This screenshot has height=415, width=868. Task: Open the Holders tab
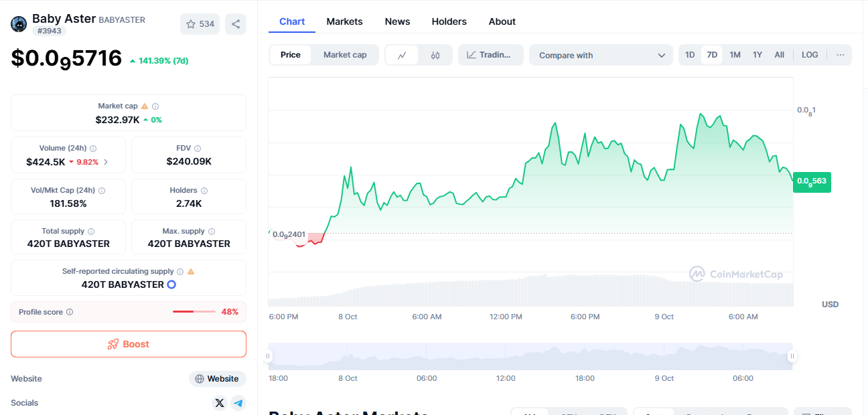449,21
